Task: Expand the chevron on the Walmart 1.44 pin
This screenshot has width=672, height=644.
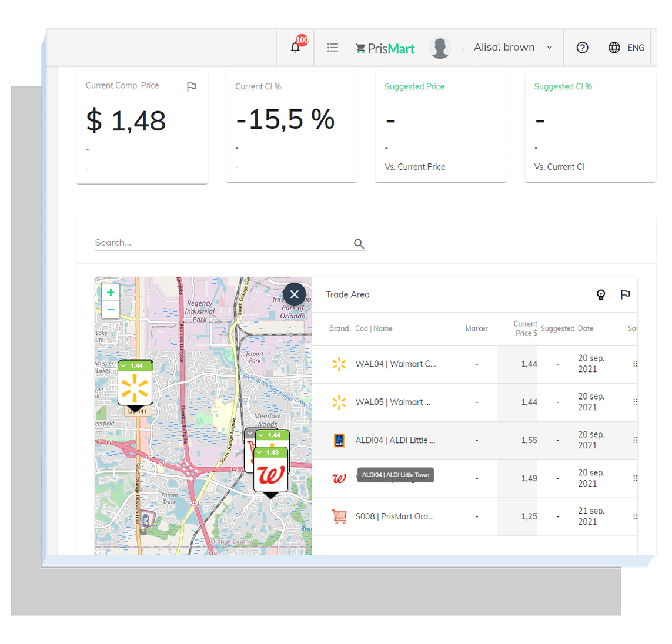Action: 123,365
